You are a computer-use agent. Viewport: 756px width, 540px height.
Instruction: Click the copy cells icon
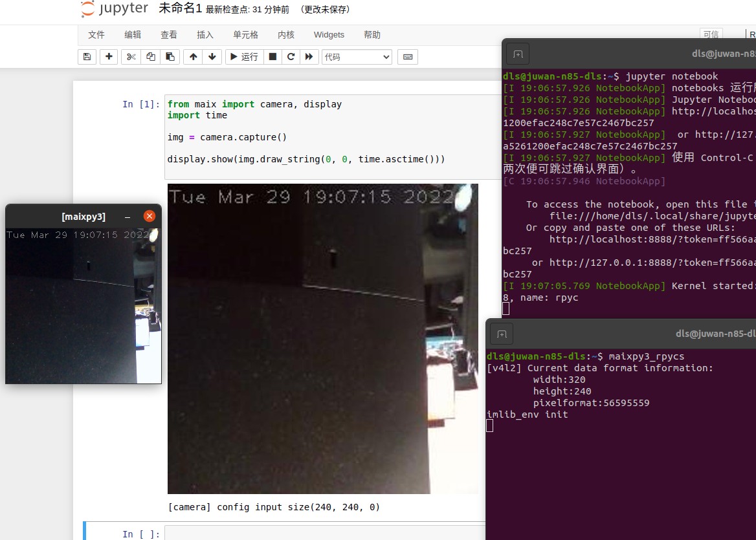click(x=150, y=57)
